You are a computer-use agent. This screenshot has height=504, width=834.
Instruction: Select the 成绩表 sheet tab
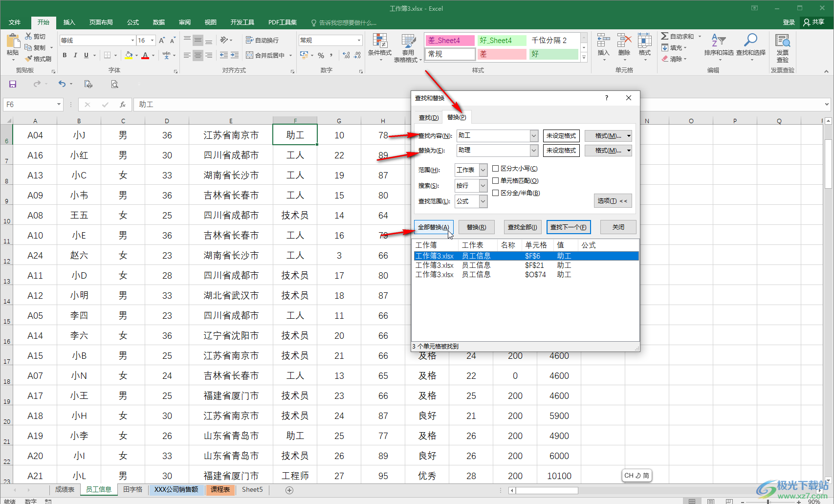[65, 489]
